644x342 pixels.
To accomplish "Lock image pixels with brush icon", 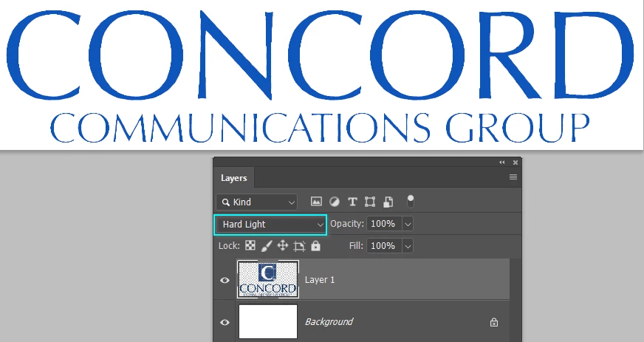I will tap(267, 246).
